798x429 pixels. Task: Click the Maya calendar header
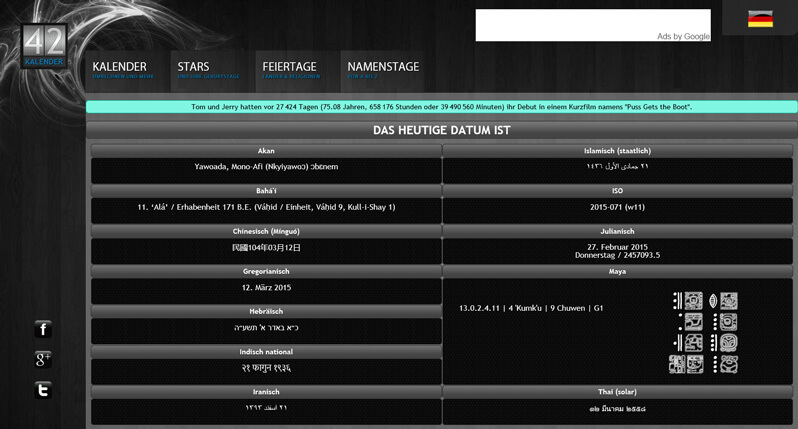617,271
